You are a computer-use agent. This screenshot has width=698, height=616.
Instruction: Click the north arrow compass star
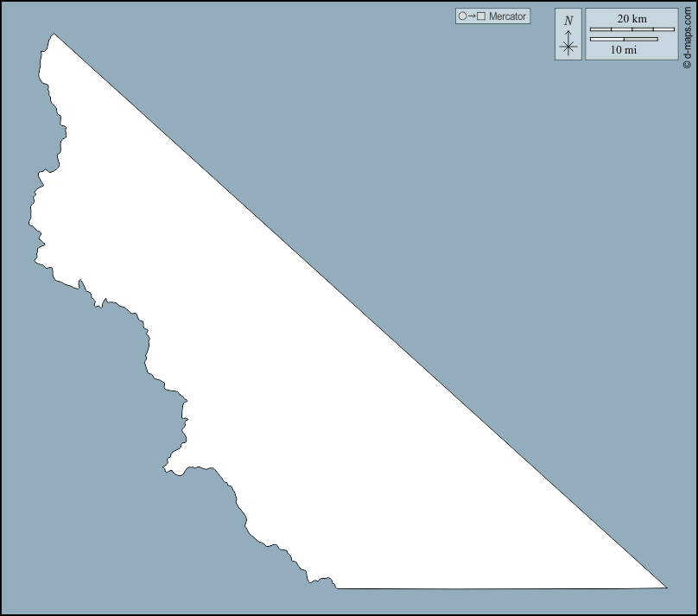tap(568, 47)
